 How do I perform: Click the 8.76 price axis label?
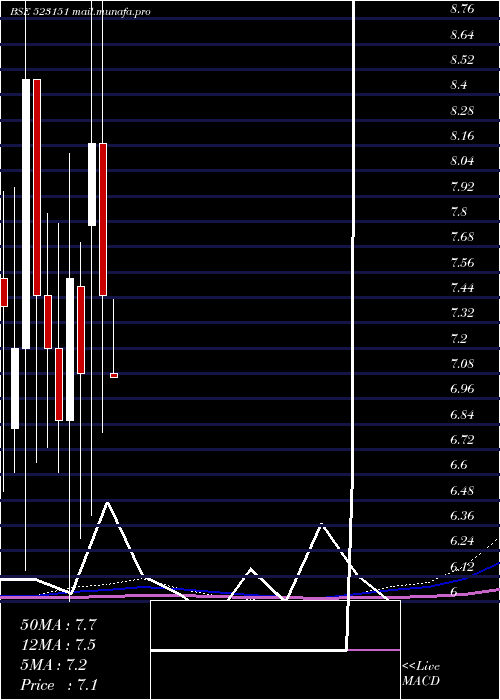462,9
